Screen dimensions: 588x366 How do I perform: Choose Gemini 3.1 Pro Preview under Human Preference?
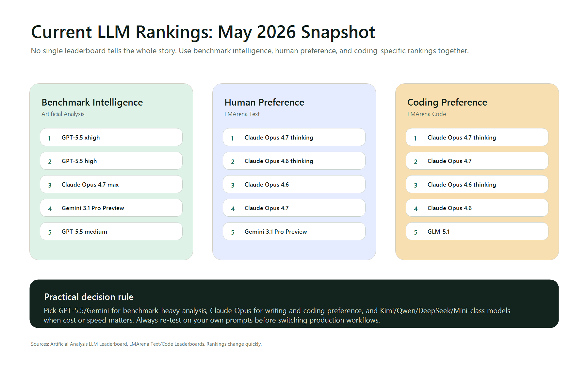tap(294, 231)
